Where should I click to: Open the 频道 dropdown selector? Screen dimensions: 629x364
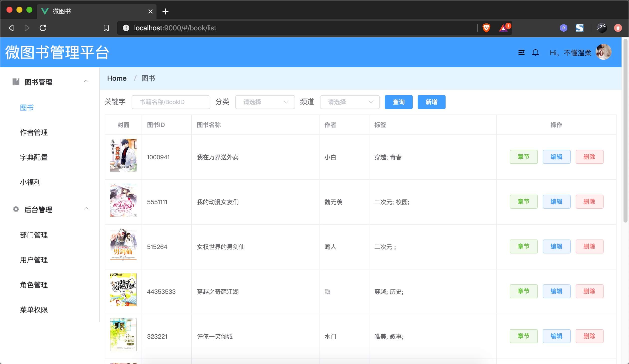pyautogui.click(x=349, y=102)
